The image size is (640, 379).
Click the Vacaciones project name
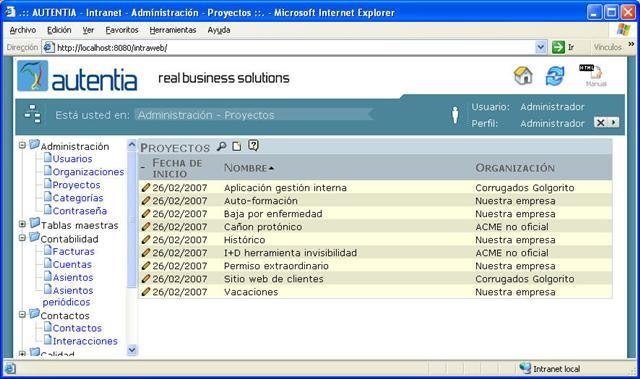(x=251, y=292)
